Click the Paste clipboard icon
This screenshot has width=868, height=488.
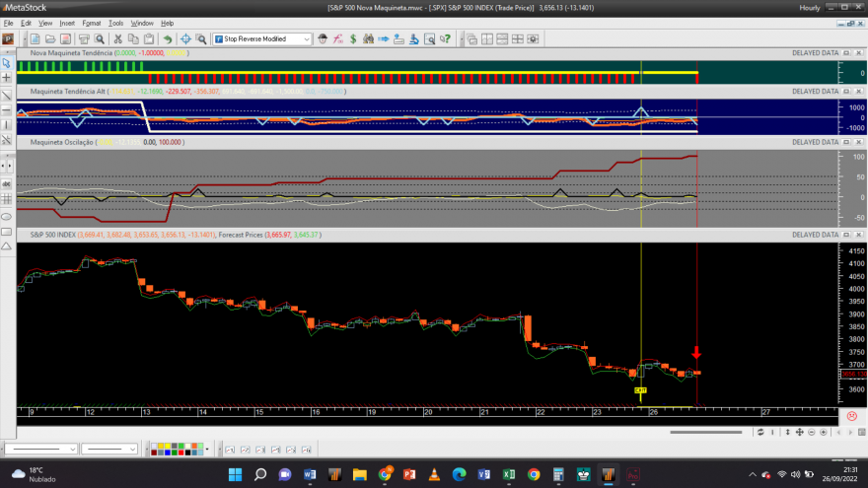coord(149,38)
